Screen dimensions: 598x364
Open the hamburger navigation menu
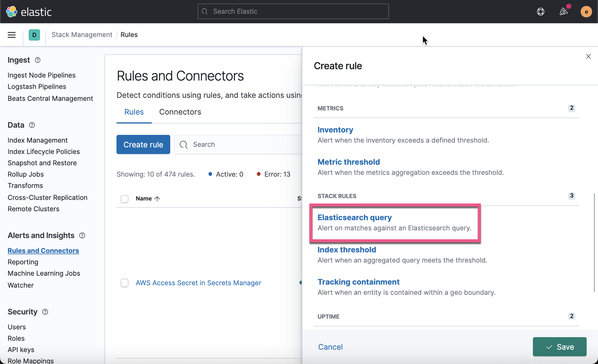point(12,35)
